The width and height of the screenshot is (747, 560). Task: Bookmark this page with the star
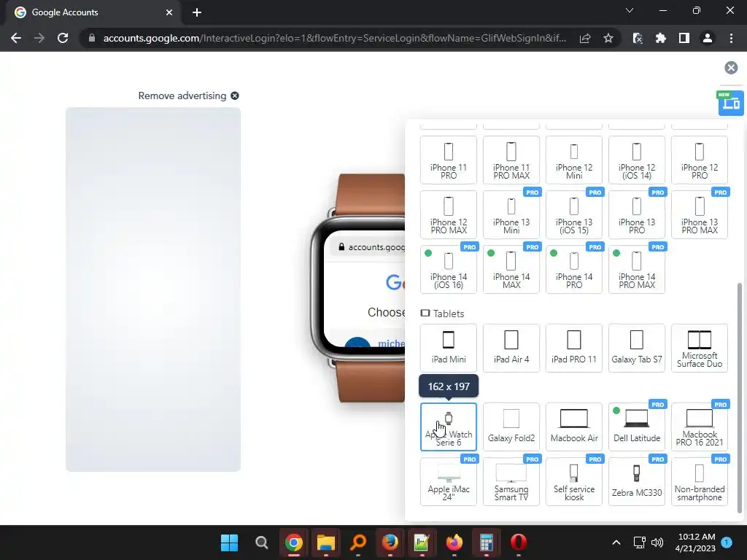tap(608, 38)
